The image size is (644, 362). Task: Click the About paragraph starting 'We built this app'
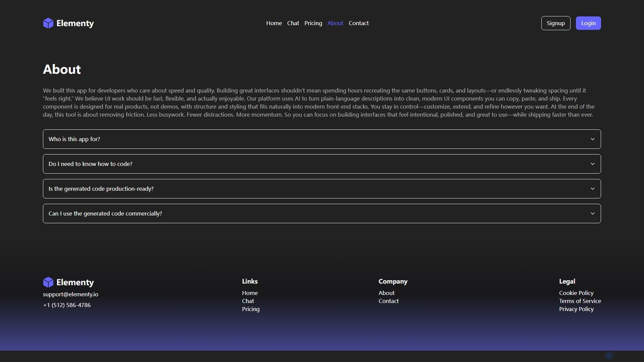(319, 103)
